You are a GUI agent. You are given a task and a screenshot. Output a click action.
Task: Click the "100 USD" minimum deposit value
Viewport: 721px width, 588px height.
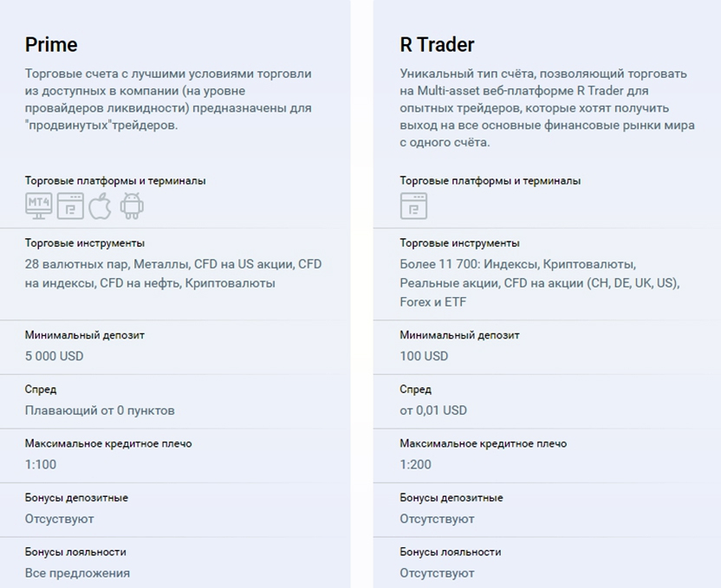[x=424, y=356]
